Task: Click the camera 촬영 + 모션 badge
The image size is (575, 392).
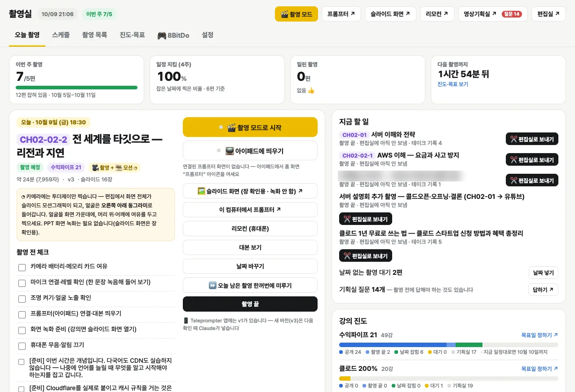Action: tap(115, 167)
